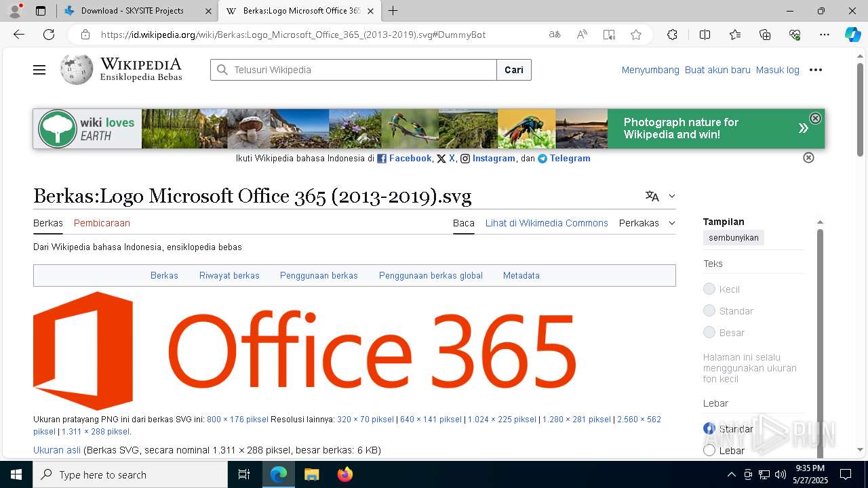Select the Besar text size radio
Viewport: 868px width, 488px height.
709,333
